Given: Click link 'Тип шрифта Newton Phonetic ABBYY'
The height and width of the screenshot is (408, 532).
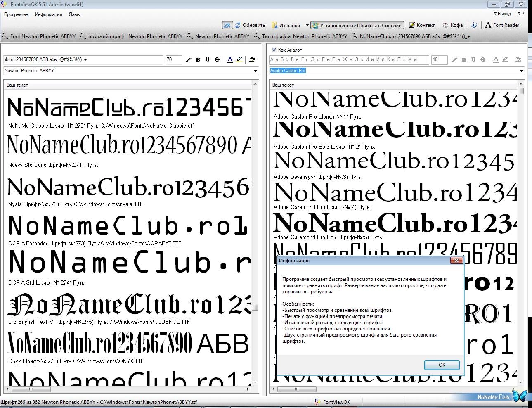Looking at the screenshot, I should (300, 36).
